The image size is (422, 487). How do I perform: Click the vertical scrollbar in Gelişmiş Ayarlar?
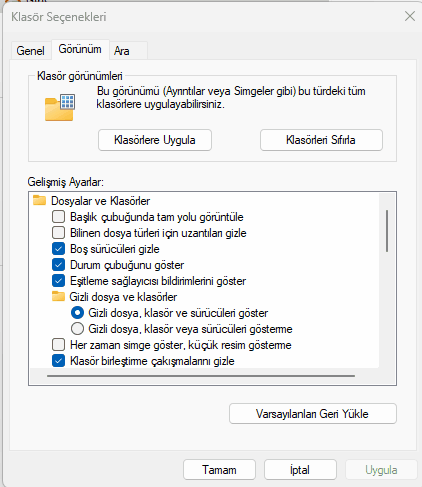point(387,231)
